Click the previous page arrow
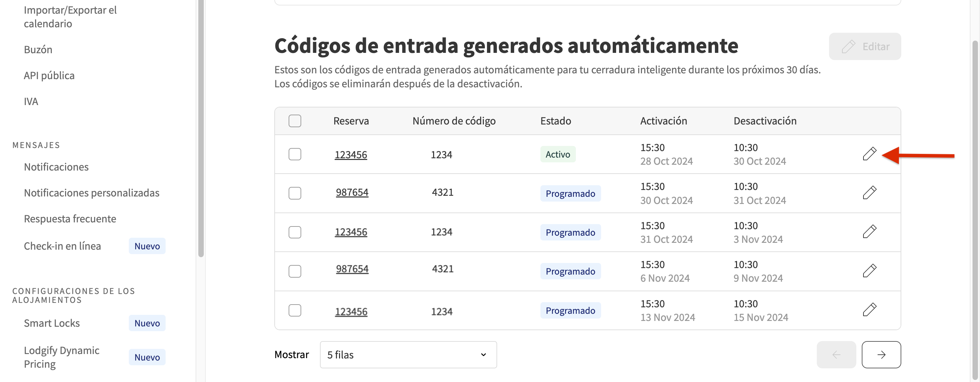This screenshot has width=980, height=382. coord(837,355)
